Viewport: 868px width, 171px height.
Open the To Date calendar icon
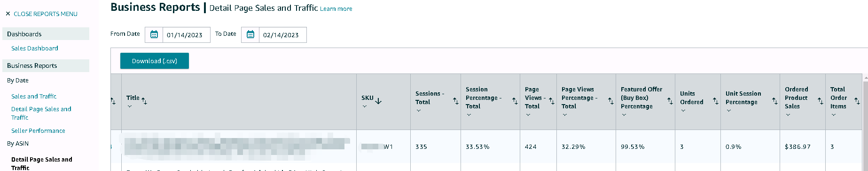250,34
